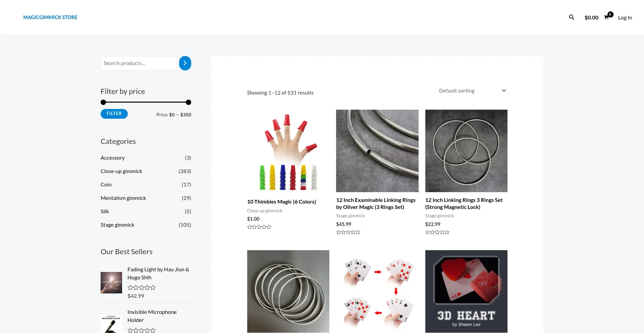
Task: Open the 3D Heart product thumbnail
Action: coord(466,291)
